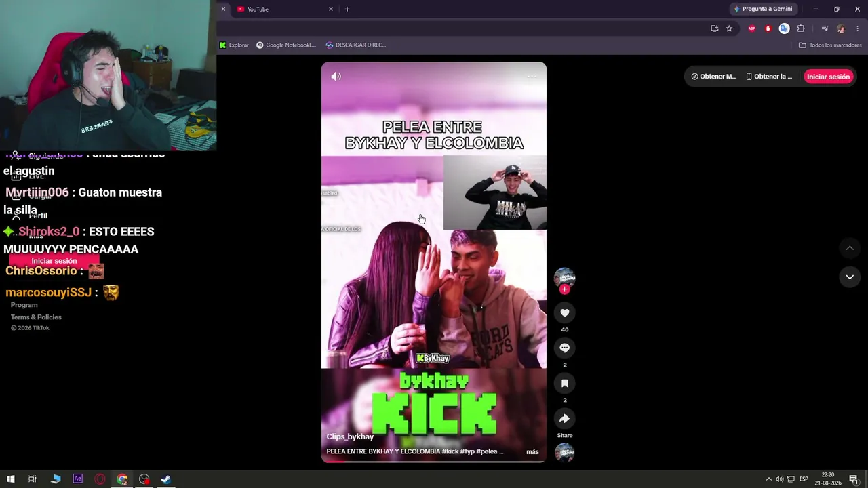
Task: Open the 'Todos los marcadores' folder
Action: click(830, 45)
